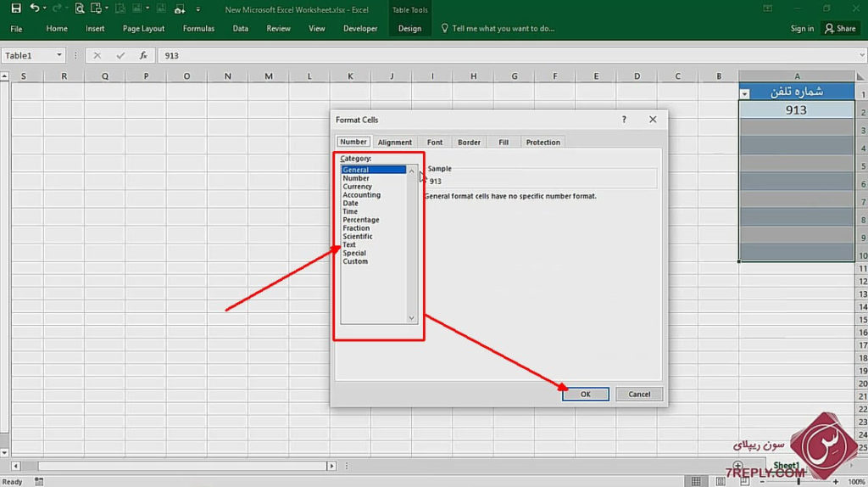Screen dimensions: 868x487
Task: Open the Page Layout ribbon tab
Action: (x=143, y=28)
